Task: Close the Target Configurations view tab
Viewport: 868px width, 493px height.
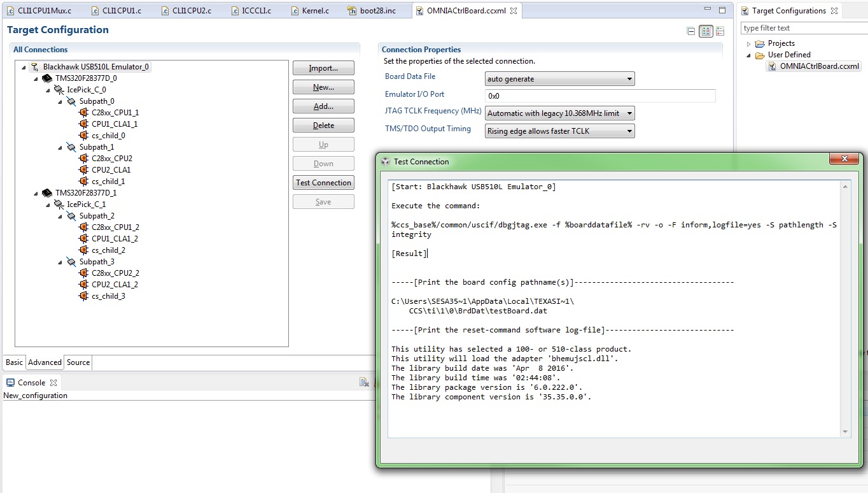Action: [834, 11]
